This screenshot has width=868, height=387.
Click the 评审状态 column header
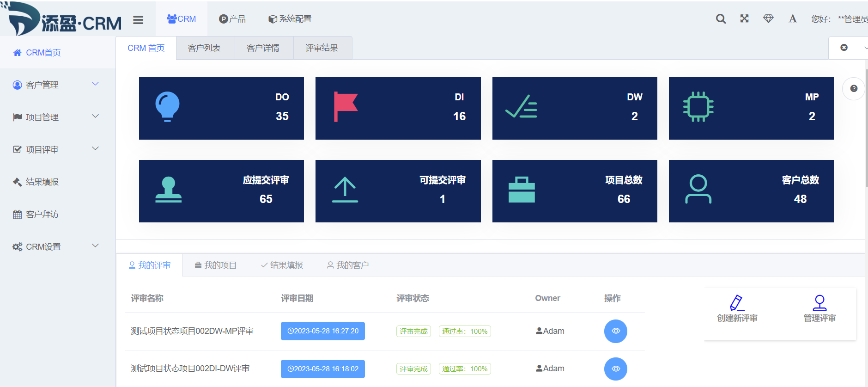click(413, 298)
